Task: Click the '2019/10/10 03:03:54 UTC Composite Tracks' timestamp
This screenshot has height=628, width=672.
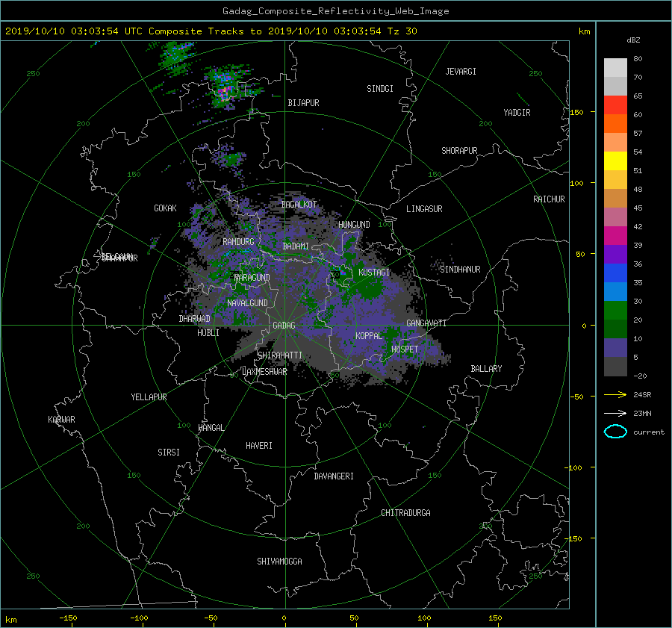Action: (124, 31)
